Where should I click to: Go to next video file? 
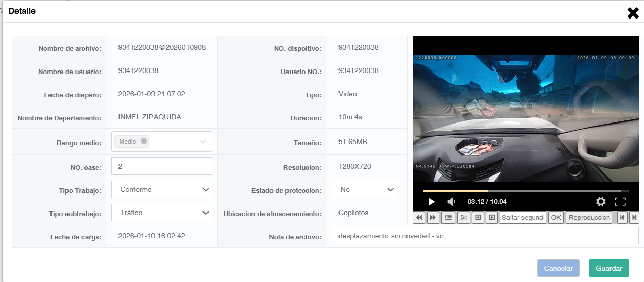(634, 218)
